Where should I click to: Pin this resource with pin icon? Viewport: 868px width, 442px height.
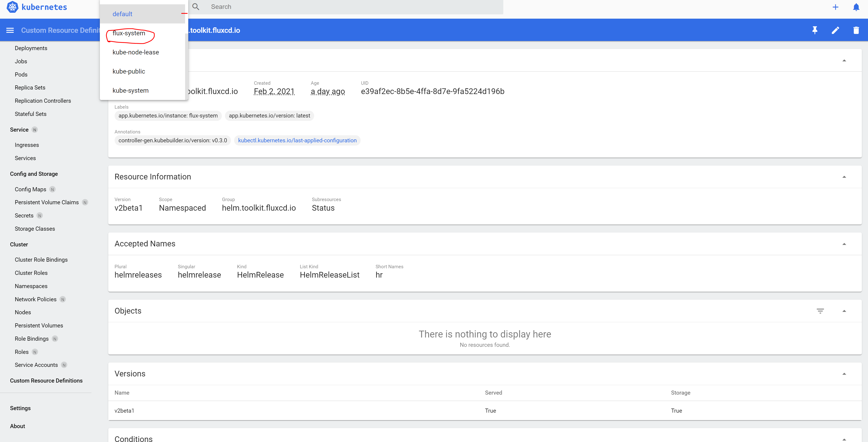[x=815, y=30]
